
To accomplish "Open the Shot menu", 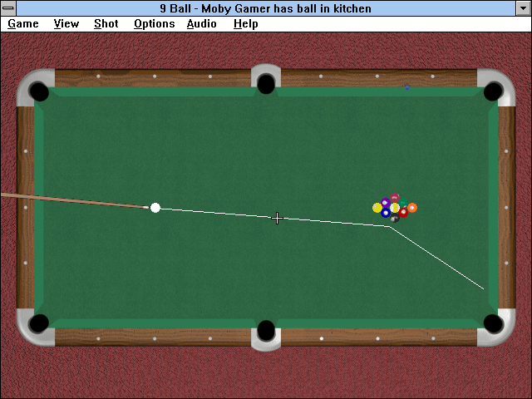I will [x=106, y=24].
